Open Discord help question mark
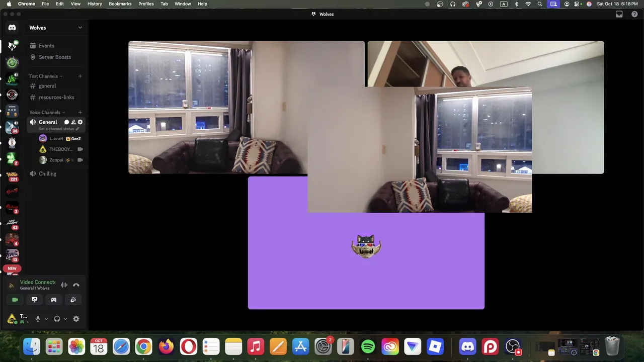 point(634,14)
